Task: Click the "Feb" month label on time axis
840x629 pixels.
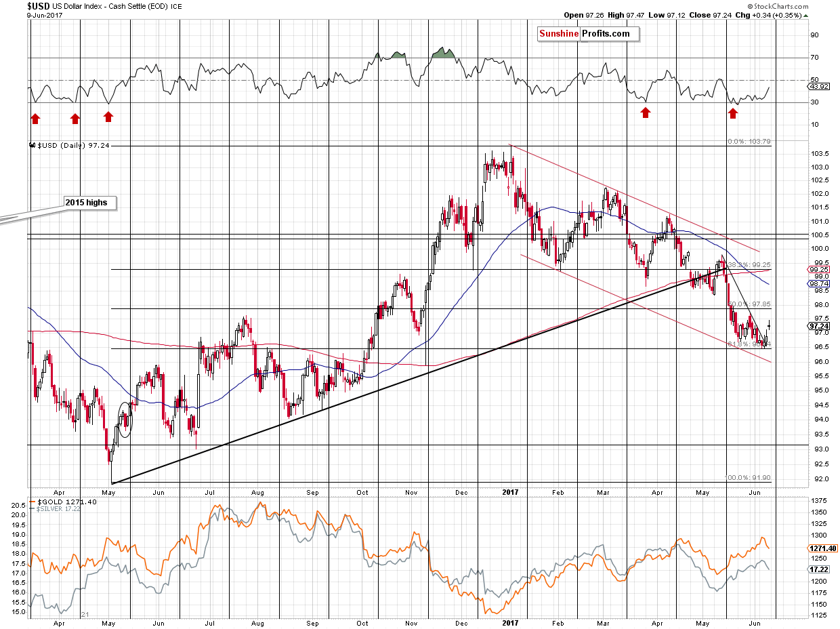Action: pos(558,492)
